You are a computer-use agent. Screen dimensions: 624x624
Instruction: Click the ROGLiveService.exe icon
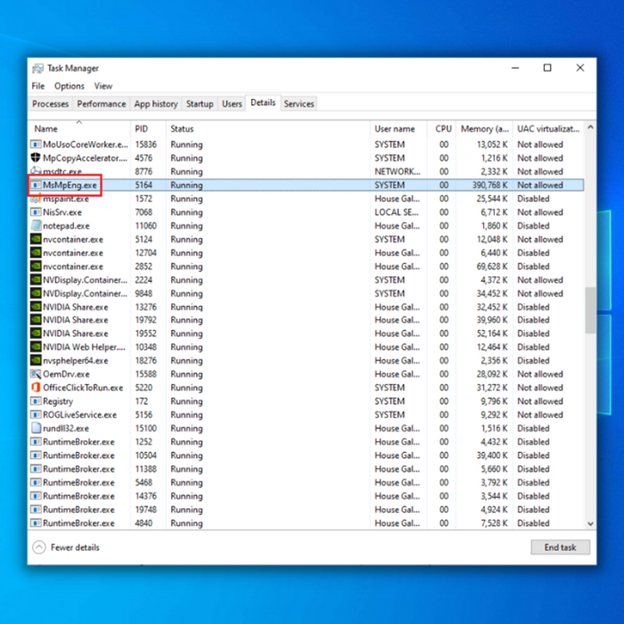click(x=36, y=415)
